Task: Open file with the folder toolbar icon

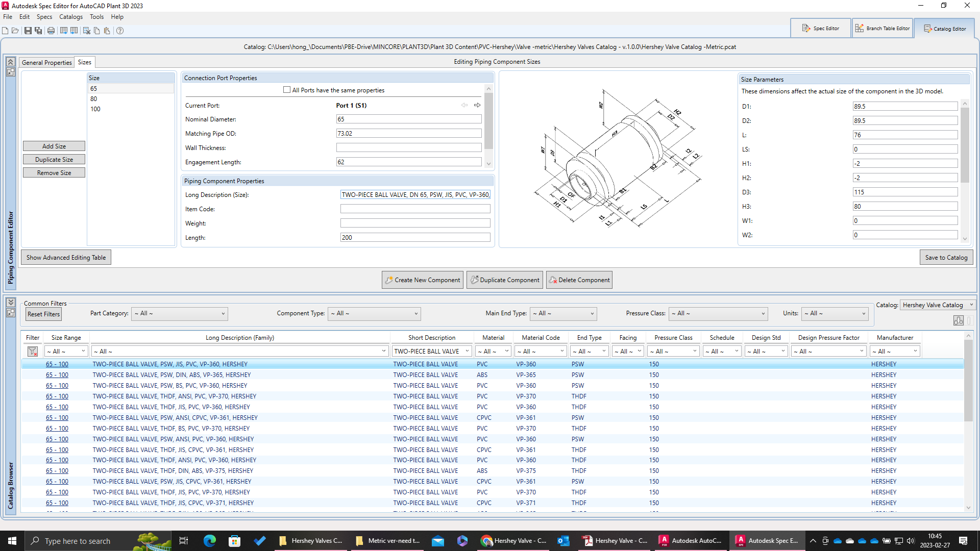Action: click(x=15, y=31)
